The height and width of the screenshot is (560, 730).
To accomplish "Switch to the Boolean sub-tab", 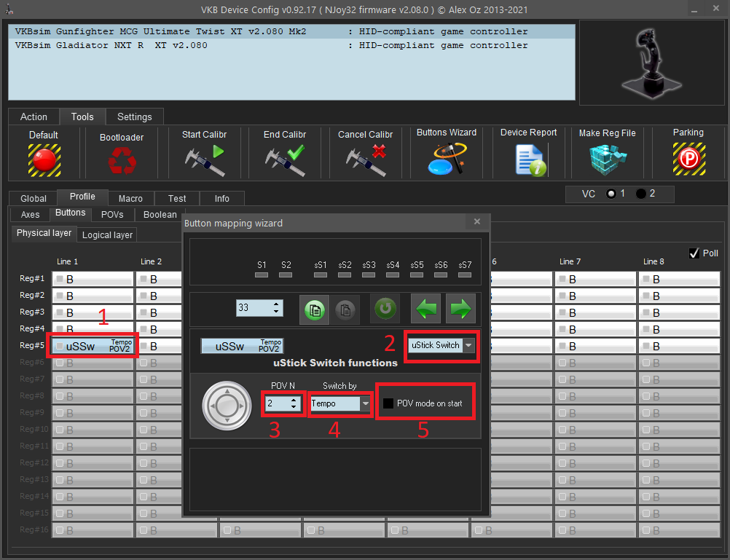I will tap(160, 215).
